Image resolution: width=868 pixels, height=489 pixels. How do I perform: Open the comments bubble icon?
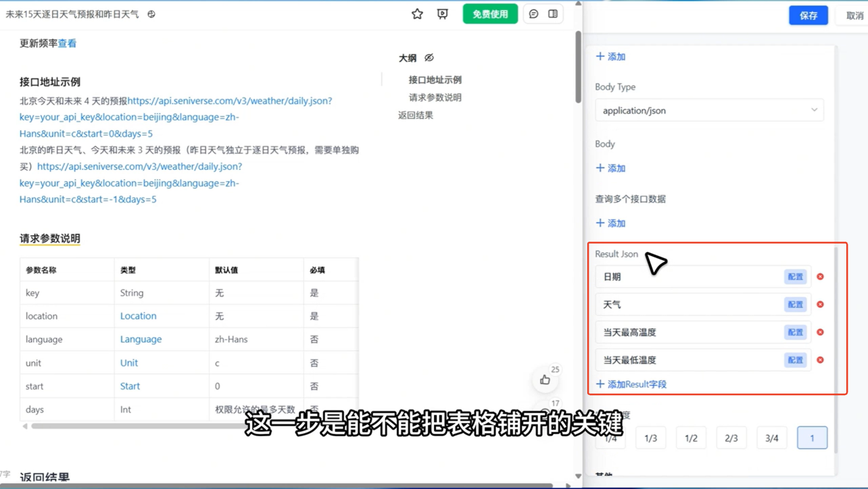[534, 14]
